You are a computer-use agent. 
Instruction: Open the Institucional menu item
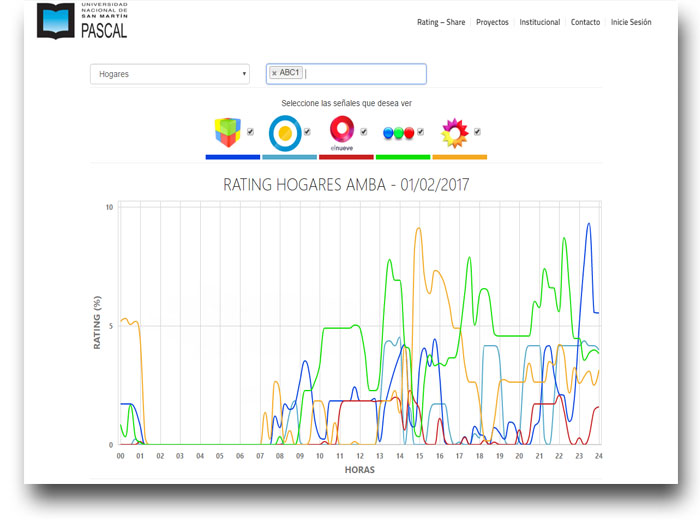(539, 22)
